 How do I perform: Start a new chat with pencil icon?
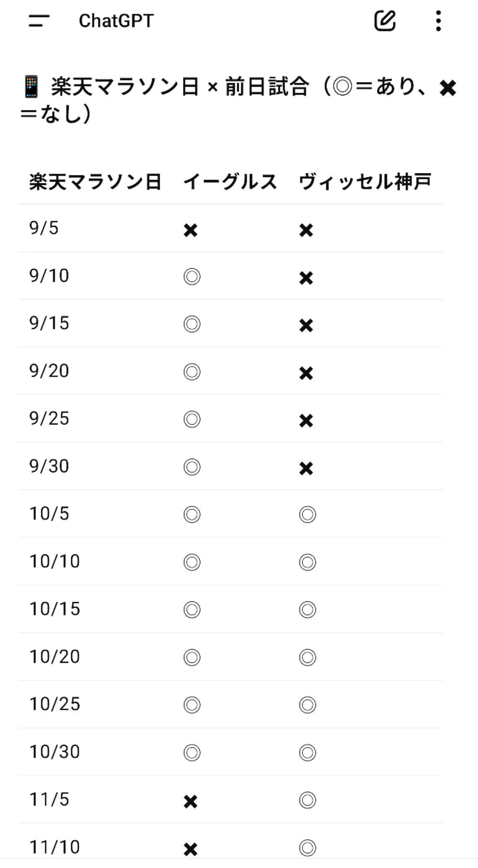[385, 21]
